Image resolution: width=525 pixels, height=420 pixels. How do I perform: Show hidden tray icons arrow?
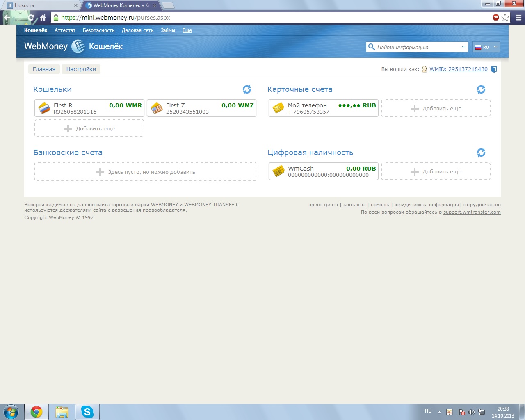pyautogui.click(x=439, y=412)
